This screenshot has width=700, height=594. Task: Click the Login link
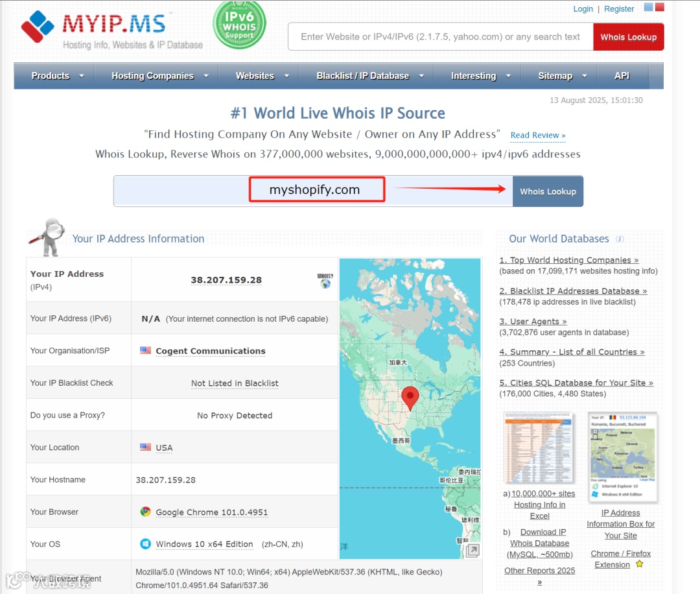[x=583, y=9]
